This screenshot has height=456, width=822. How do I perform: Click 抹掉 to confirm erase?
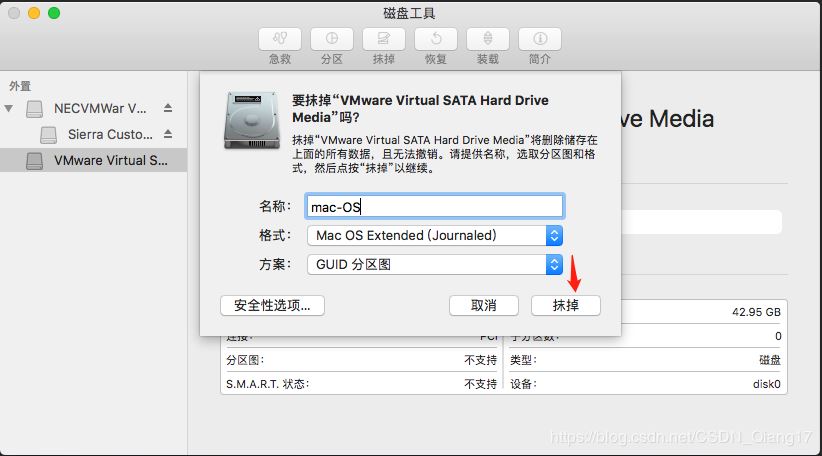[566, 305]
